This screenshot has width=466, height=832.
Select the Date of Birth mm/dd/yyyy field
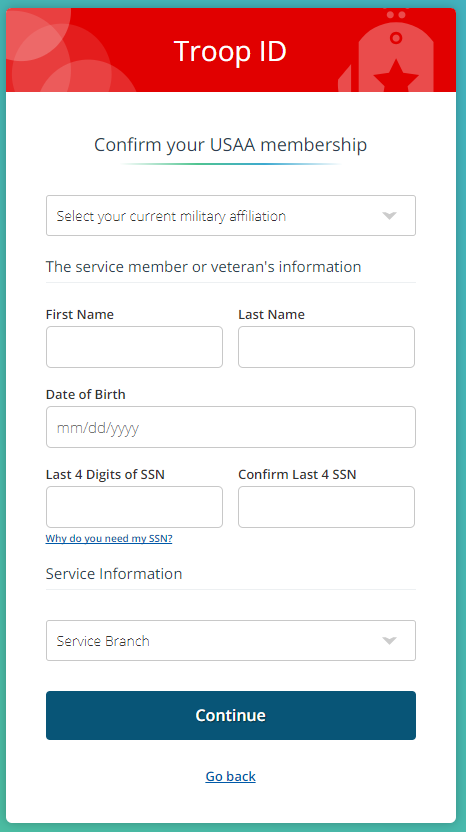click(x=231, y=427)
